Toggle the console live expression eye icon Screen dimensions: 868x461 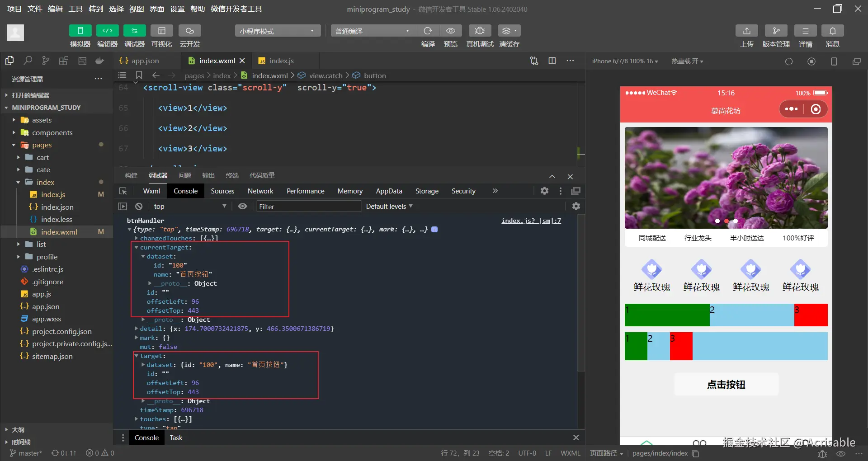pyautogui.click(x=243, y=207)
